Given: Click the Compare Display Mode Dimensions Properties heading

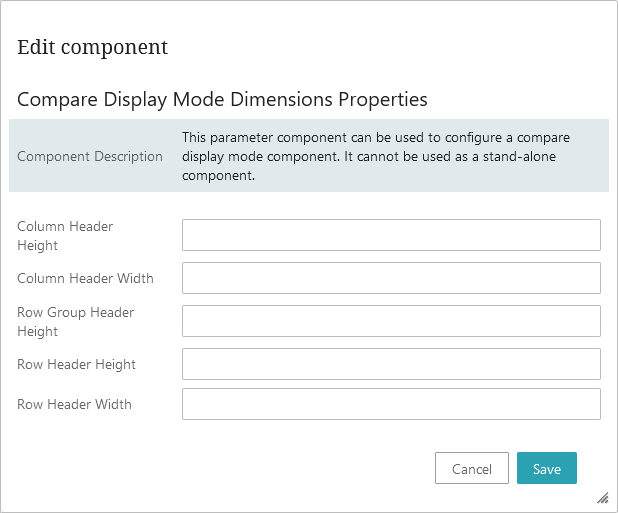Looking at the screenshot, I should (x=222, y=99).
